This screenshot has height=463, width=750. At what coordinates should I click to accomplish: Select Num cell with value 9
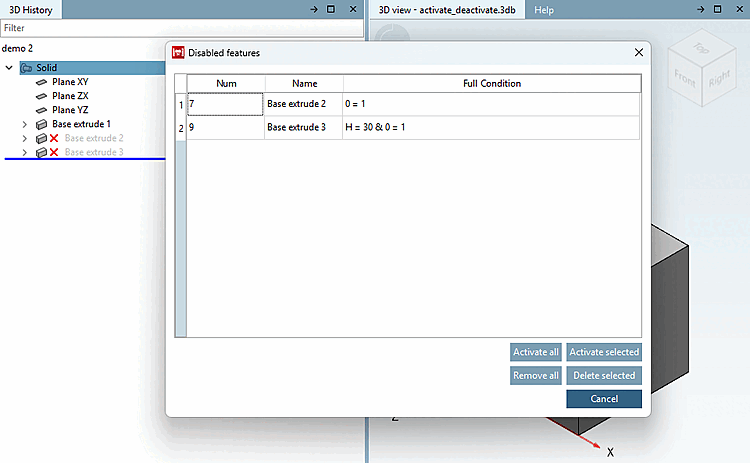[x=225, y=128]
